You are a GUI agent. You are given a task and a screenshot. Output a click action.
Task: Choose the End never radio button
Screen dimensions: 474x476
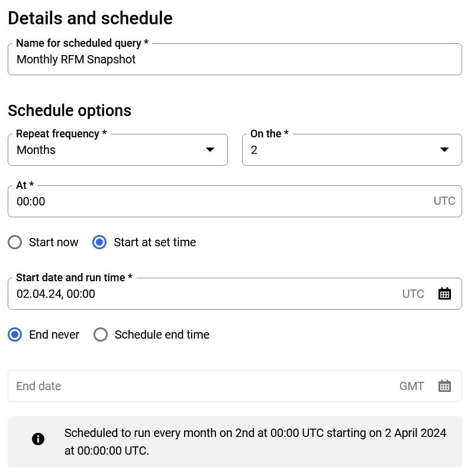(x=15, y=335)
